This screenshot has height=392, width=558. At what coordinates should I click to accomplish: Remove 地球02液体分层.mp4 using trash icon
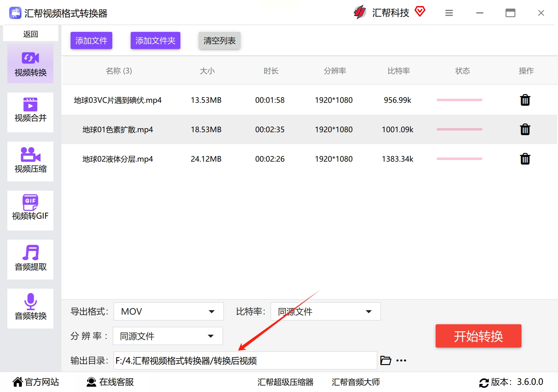pyautogui.click(x=525, y=159)
